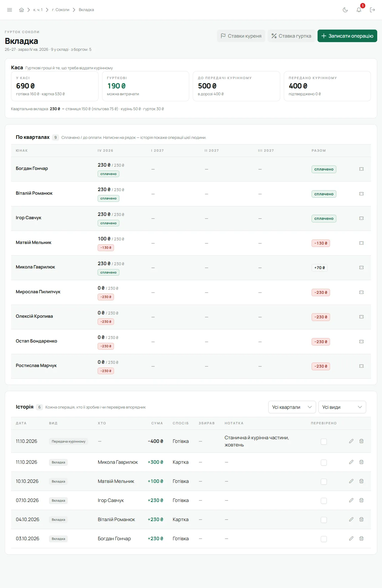382x588 pixels.
Task: Tick verified checkbox for Віталій Романюк operation
Action: click(x=324, y=520)
